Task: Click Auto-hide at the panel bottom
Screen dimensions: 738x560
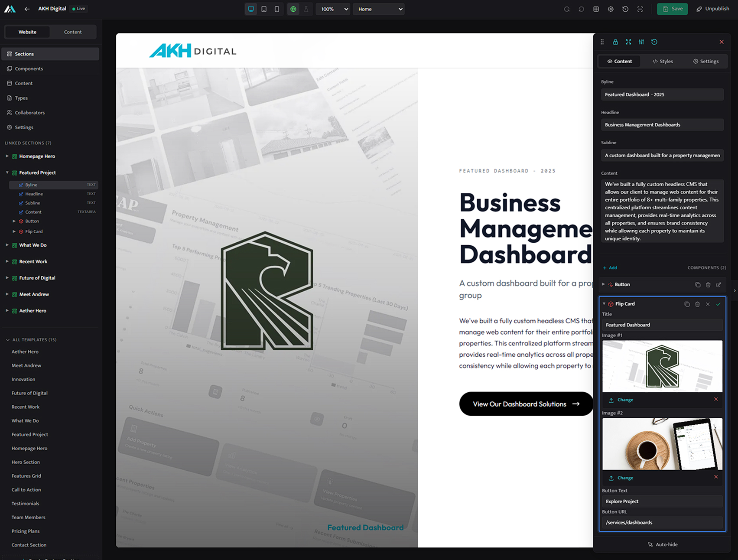Action: 663,544
